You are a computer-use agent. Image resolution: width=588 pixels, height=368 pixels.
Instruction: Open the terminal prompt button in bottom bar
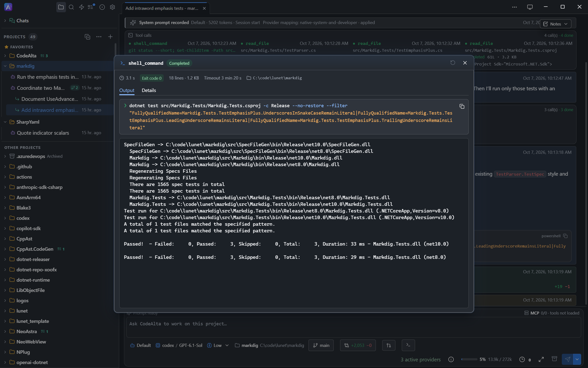click(x=408, y=345)
